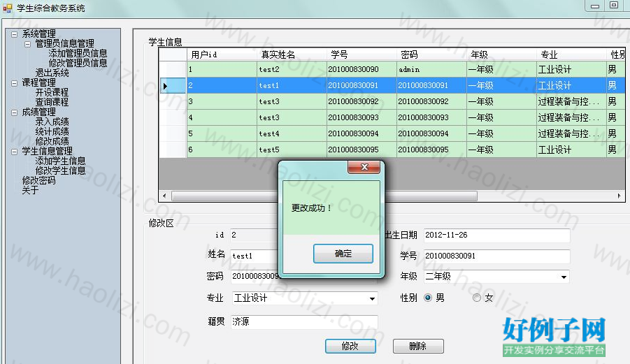The height and width of the screenshot is (364, 630).
Task: Click name cell test4
Action: 292,133
